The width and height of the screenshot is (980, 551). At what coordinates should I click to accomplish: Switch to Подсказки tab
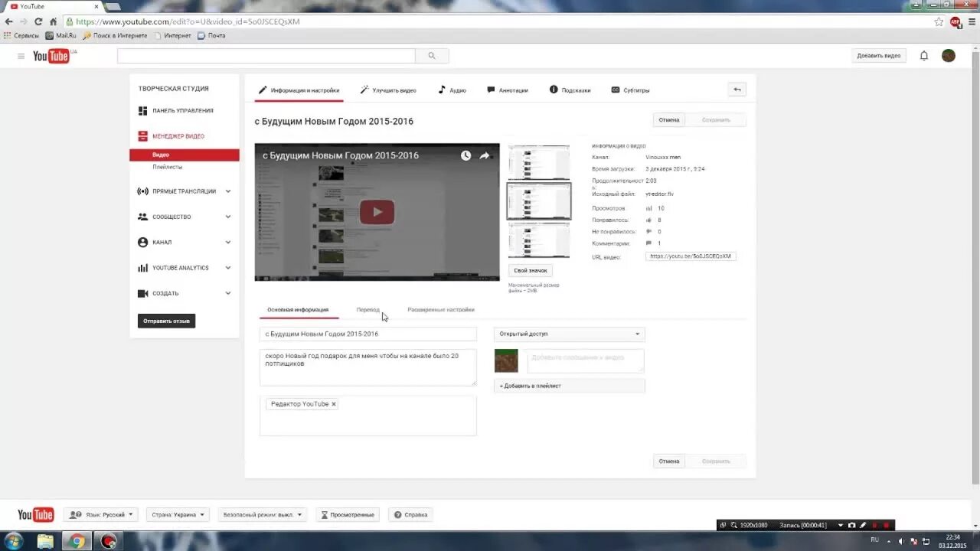coord(570,90)
